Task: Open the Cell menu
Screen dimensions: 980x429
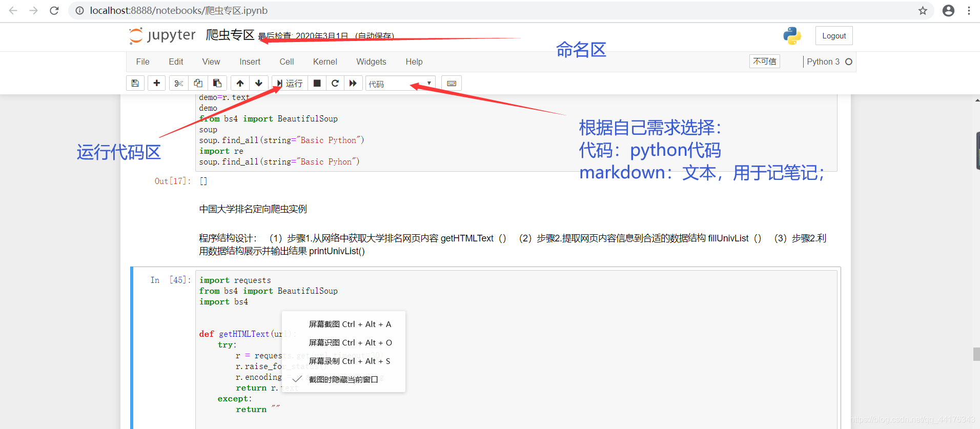Action: click(287, 62)
